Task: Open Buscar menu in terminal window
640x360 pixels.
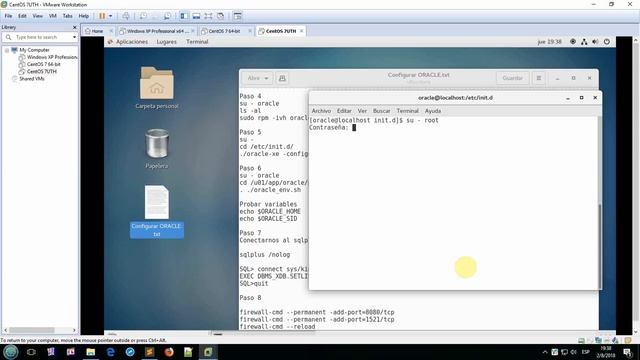Action: (382, 111)
